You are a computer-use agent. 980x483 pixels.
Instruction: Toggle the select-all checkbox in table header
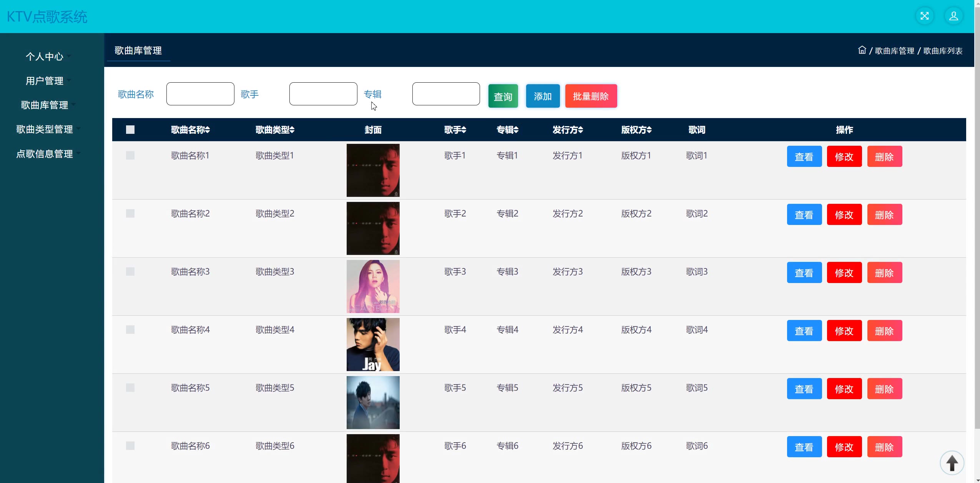pos(130,130)
